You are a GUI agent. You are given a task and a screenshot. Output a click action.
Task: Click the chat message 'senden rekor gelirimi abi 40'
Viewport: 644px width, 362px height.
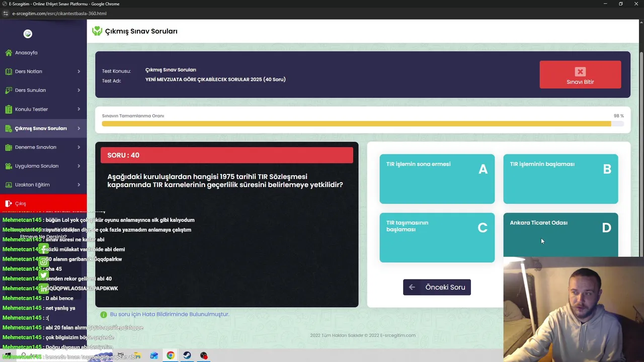tap(78, 279)
